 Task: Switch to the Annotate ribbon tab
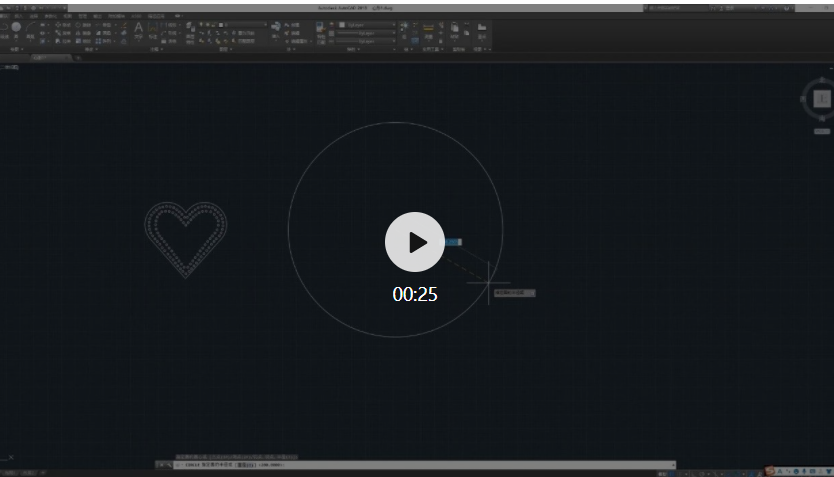coord(34,16)
